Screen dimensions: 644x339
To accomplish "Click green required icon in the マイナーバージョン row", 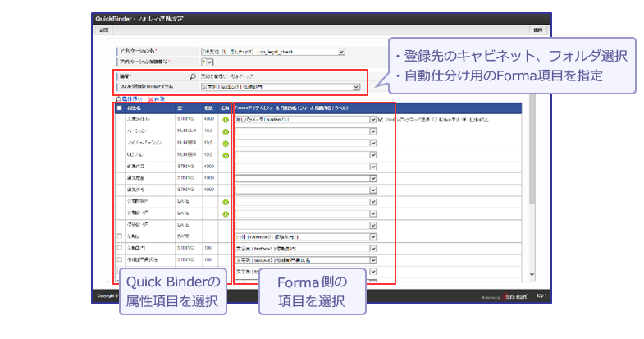I will tap(226, 144).
